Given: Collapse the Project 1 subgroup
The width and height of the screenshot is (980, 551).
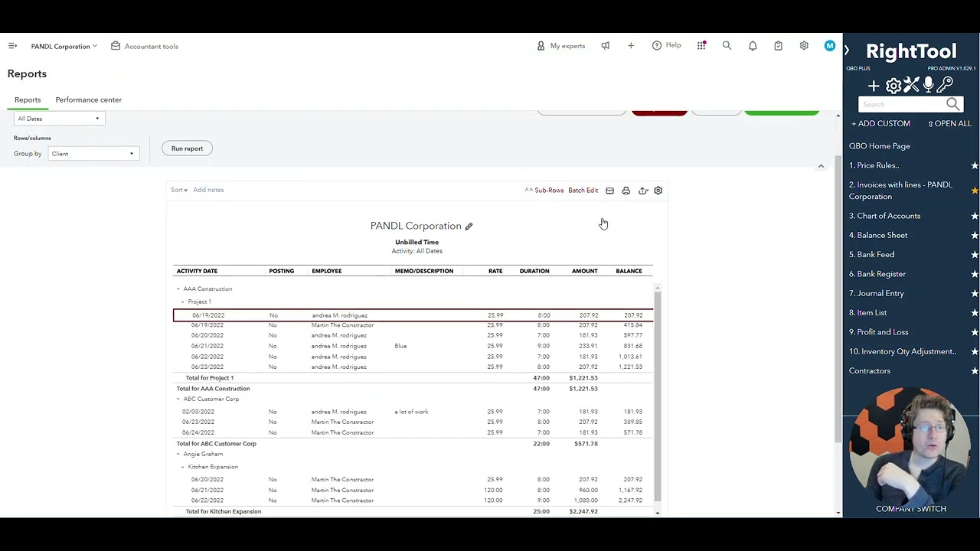Looking at the screenshot, I should pos(183,302).
